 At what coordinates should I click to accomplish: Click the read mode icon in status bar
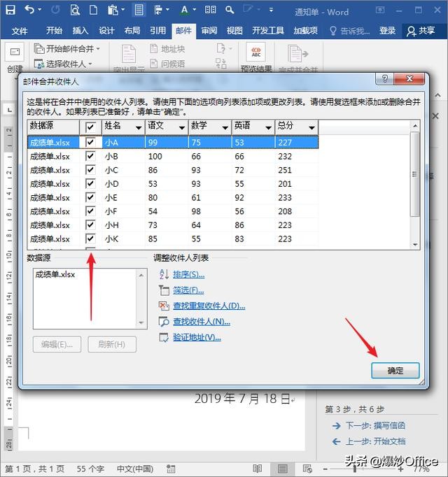click(x=258, y=469)
